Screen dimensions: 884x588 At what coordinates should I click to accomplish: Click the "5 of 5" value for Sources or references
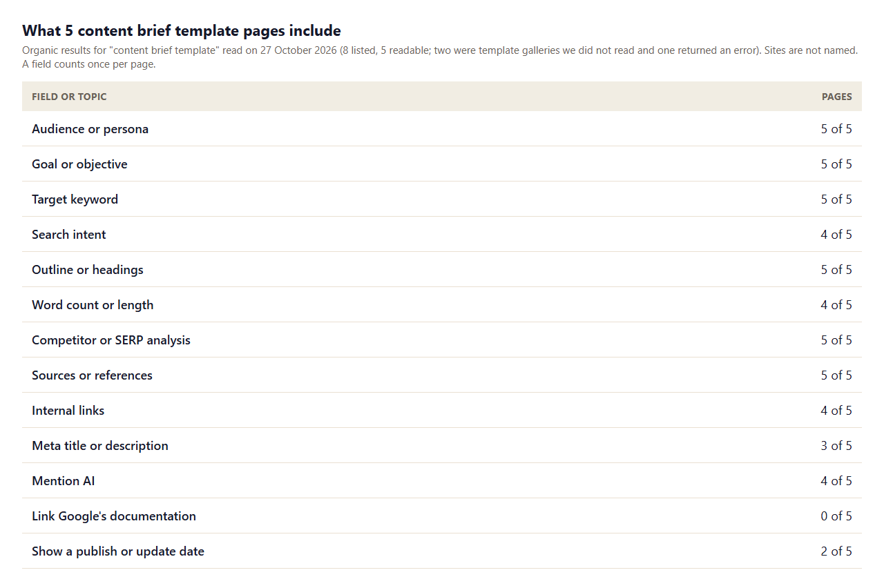(x=836, y=375)
